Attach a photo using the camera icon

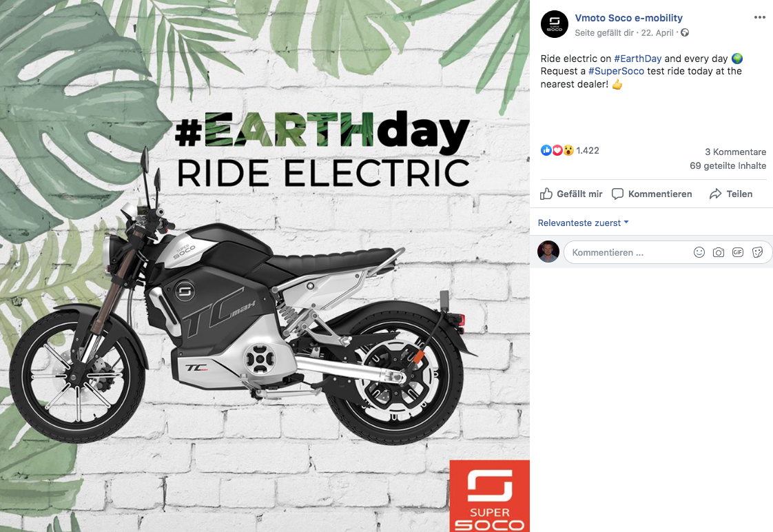(x=719, y=252)
